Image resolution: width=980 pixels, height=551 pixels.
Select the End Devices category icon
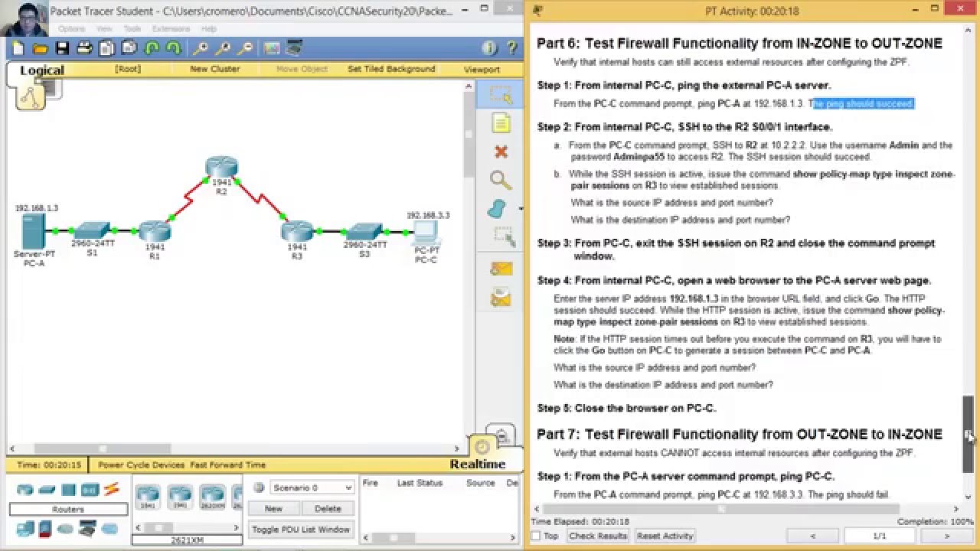(x=25, y=528)
